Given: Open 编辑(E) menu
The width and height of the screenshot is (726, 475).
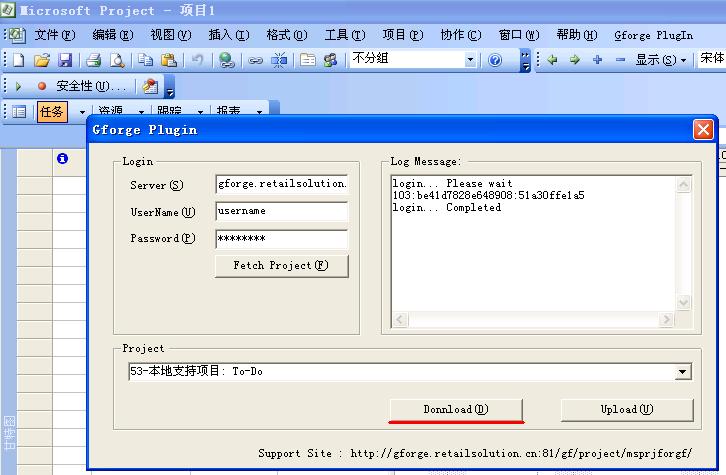Looking at the screenshot, I should (113, 35).
